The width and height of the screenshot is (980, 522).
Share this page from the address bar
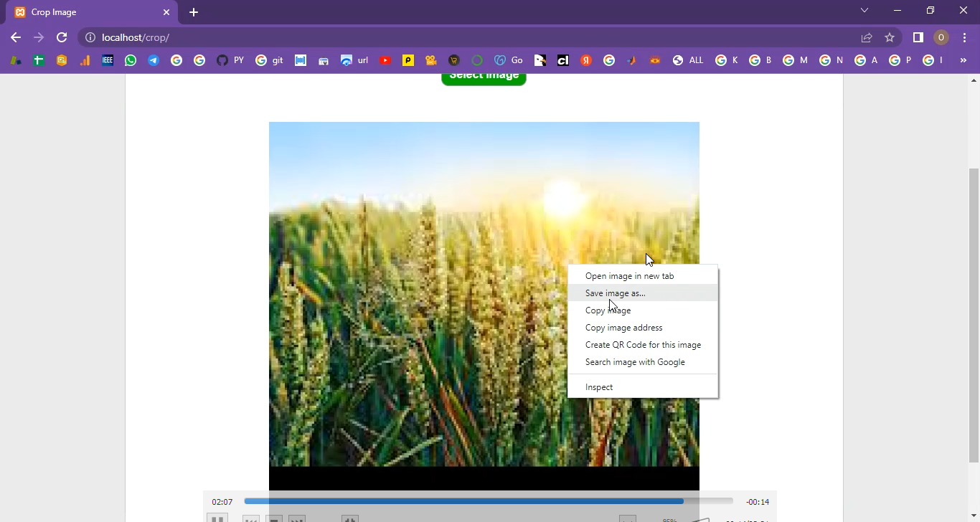click(x=867, y=37)
